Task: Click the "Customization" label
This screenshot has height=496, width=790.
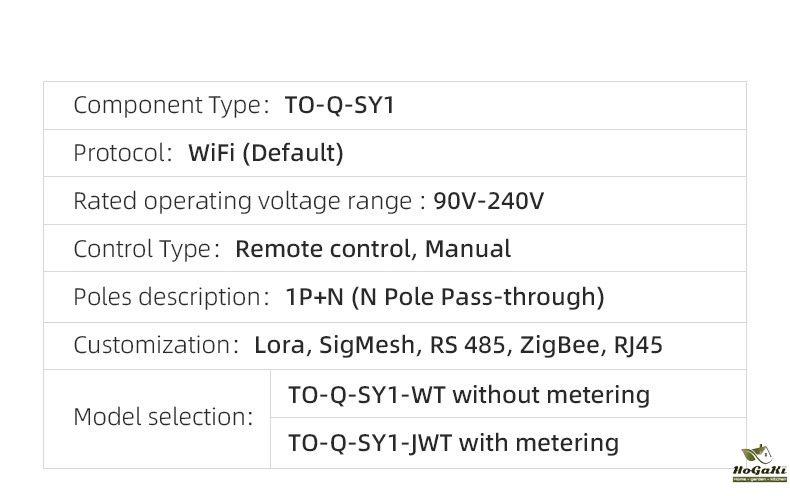Action: tap(152, 345)
